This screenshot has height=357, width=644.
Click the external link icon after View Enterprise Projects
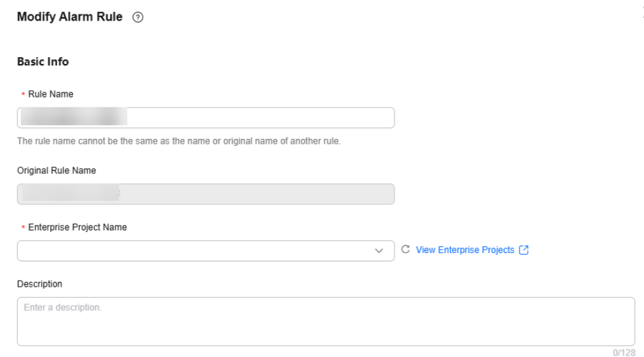pyautogui.click(x=524, y=250)
